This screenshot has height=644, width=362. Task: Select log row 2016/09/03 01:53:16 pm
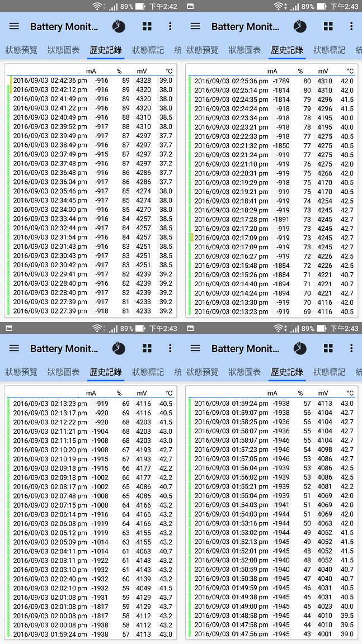272,523
